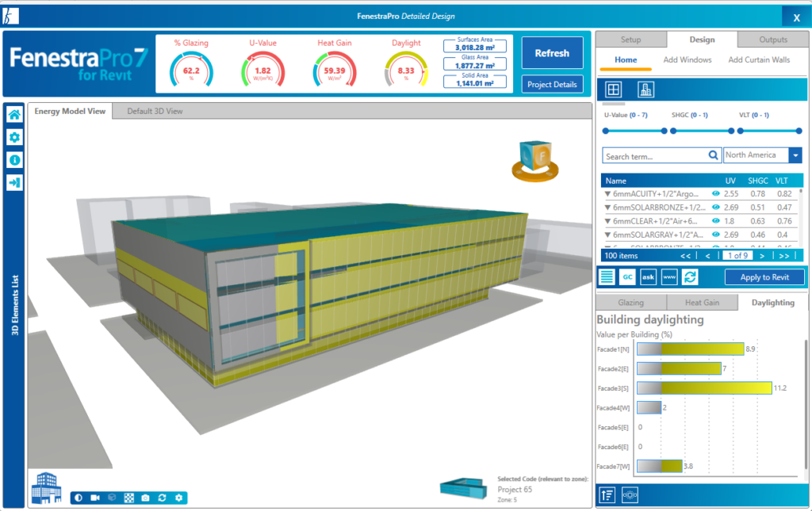
Task: Open settings gear in left sidebar
Action: click(x=14, y=137)
